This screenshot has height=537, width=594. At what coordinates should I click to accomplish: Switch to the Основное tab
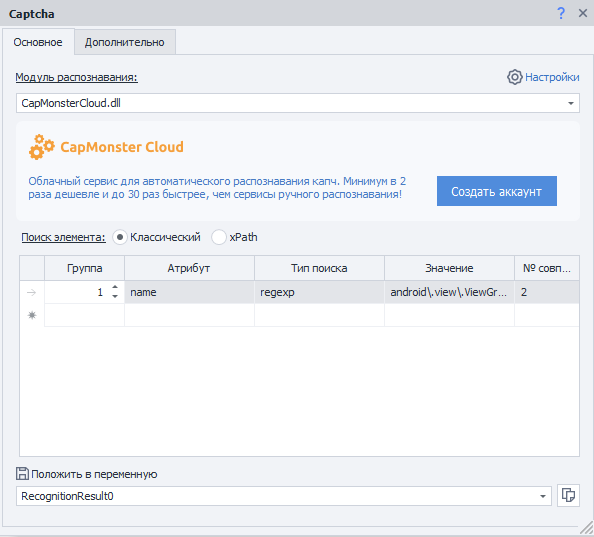[38, 42]
